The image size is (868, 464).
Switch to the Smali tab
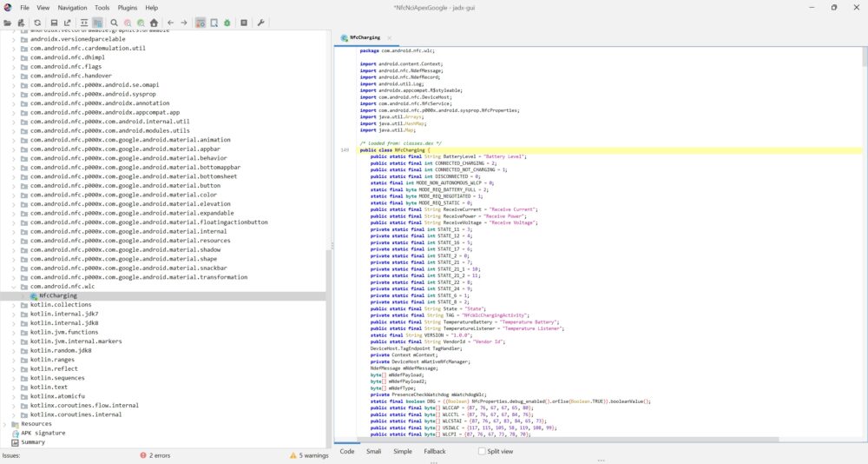(372, 452)
